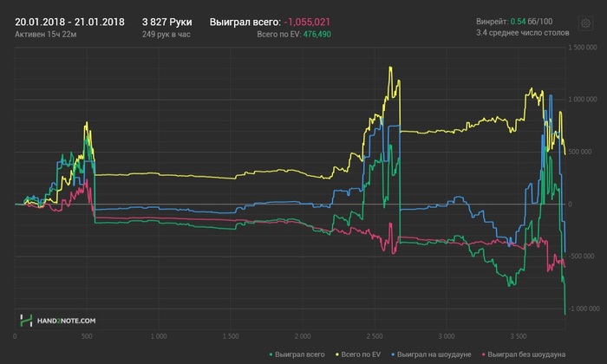Click the 1 500 x-axis label

[x=231, y=336]
